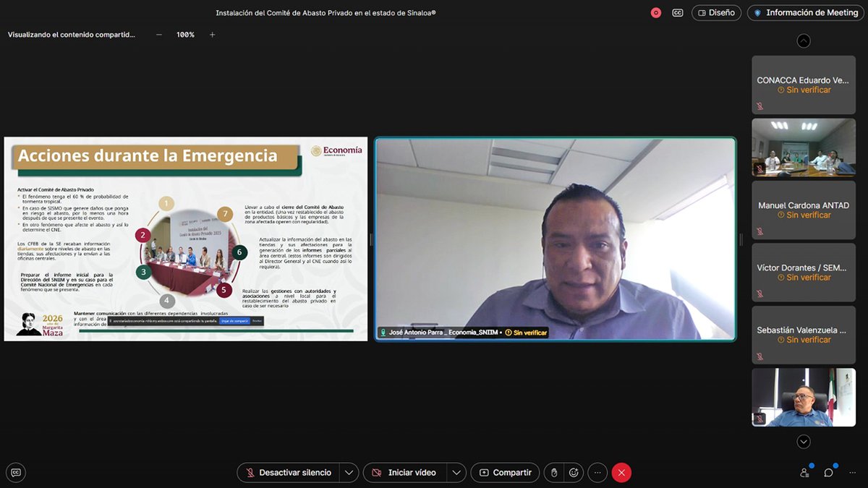Toggle the gesture recognition hand icon
868x488 pixels.
click(554, 473)
